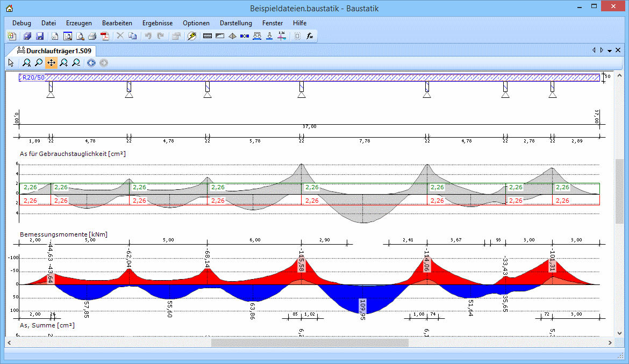Close the document tab with X button
The width and height of the screenshot is (629, 364).
618,51
